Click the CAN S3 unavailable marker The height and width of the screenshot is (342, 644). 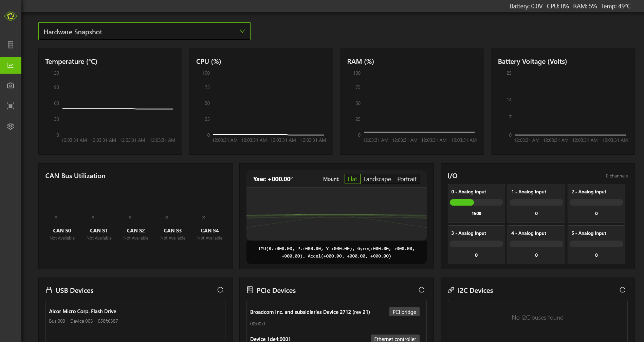(167, 217)
